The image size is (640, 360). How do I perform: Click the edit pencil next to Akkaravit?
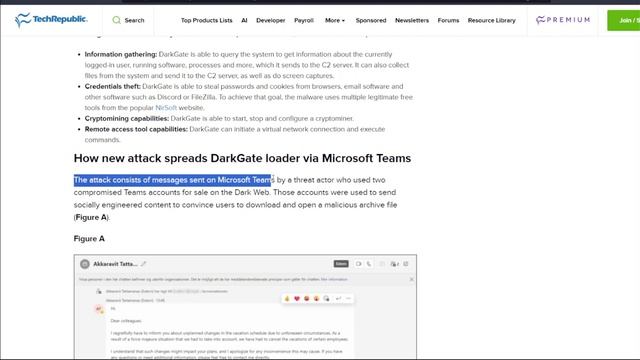pos(143,264)
